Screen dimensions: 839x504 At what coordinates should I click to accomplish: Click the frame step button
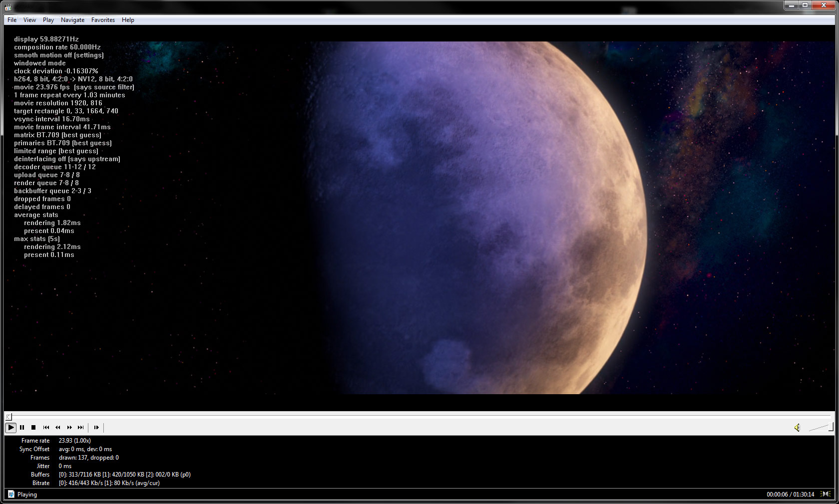(x=96, y=428)
